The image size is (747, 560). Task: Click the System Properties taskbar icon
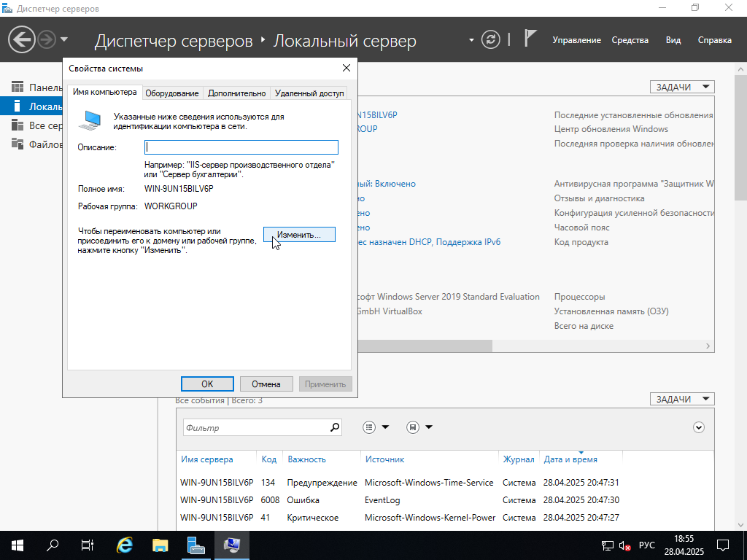point(231,545)
